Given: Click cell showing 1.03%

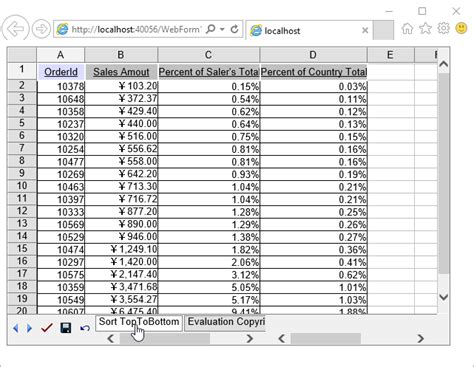Looking at the screenshot, I should pos(314,300).
